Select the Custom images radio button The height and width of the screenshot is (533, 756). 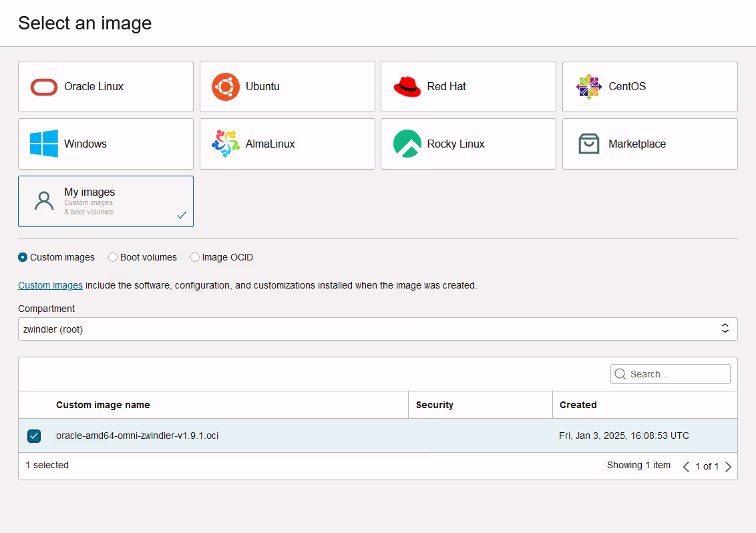click(x=23, y=257)
